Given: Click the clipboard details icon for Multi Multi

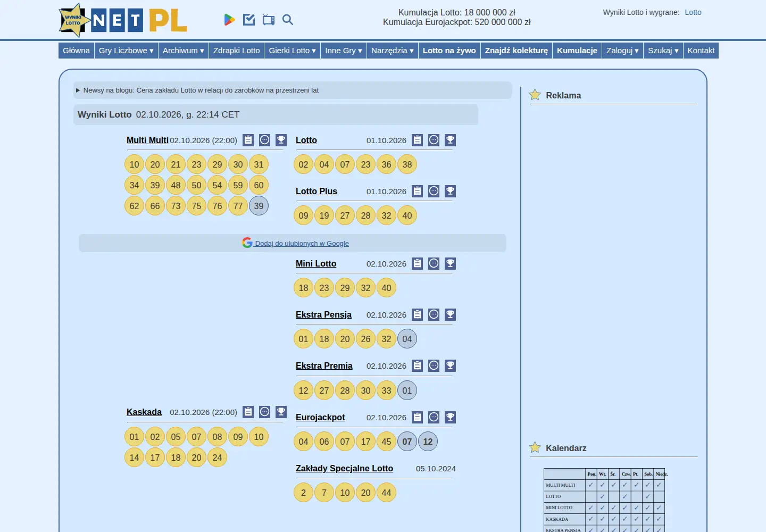Looking at the screenshot, I should (x=248, y=140).
